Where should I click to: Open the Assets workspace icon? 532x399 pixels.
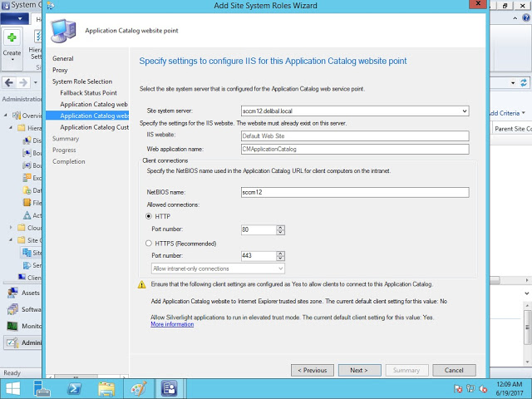pos(13,293)
